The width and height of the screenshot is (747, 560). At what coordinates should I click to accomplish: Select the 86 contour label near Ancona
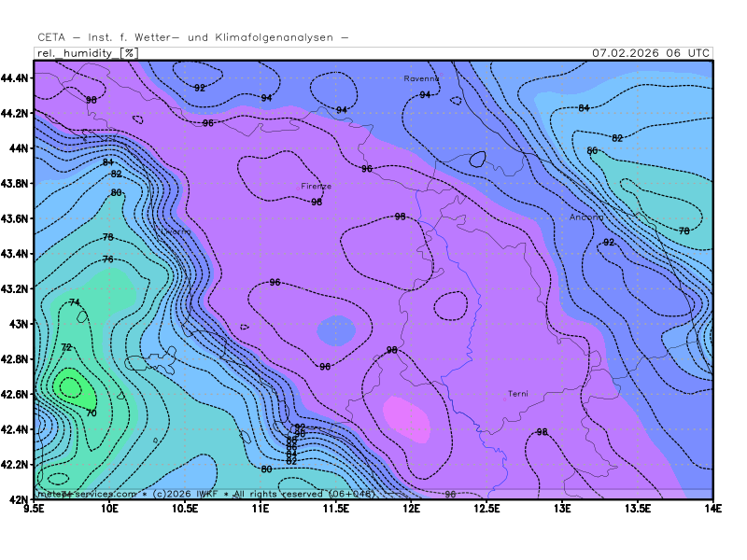tap(592, 150)
